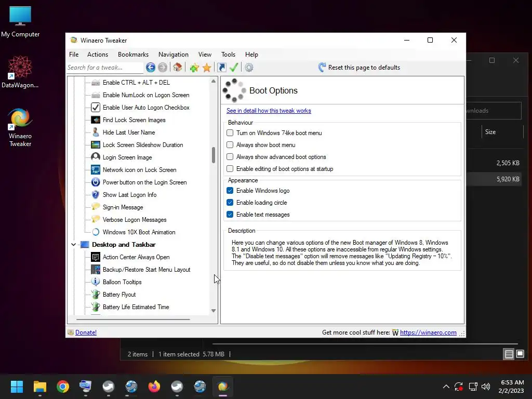532x399 pixels.
Task: Select Battery Life Estimated Time tweak
Action: [136, 307]
